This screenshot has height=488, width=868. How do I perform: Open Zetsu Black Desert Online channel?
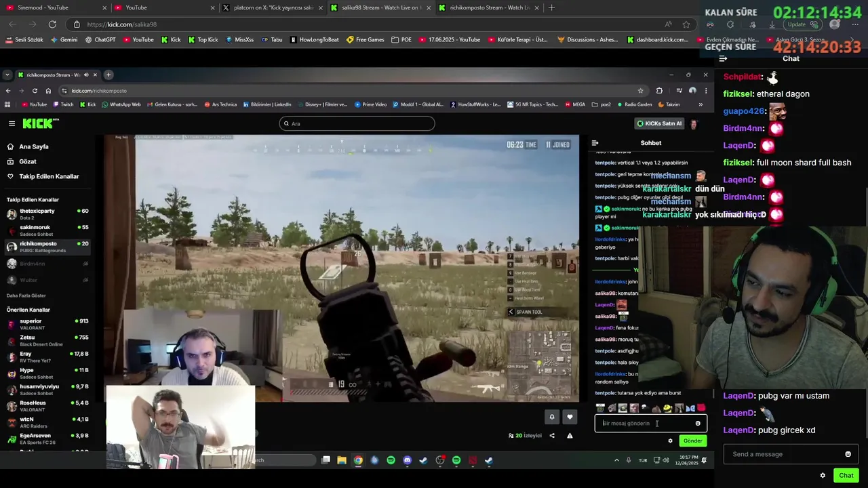[47, 340]
